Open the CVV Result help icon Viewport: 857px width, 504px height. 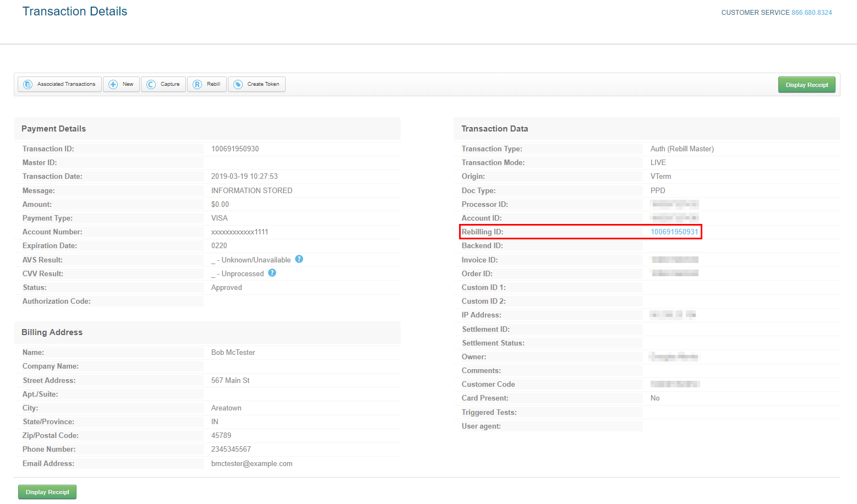(272, 273)
